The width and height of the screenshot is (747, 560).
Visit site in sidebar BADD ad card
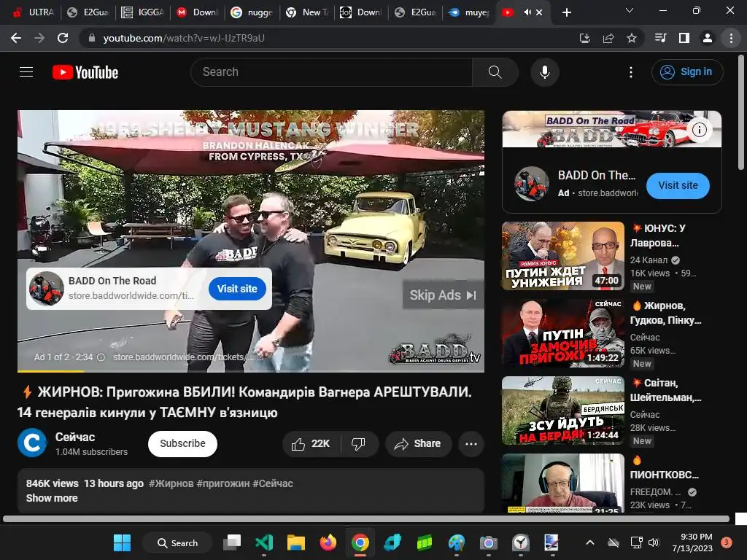pos(678,185)
